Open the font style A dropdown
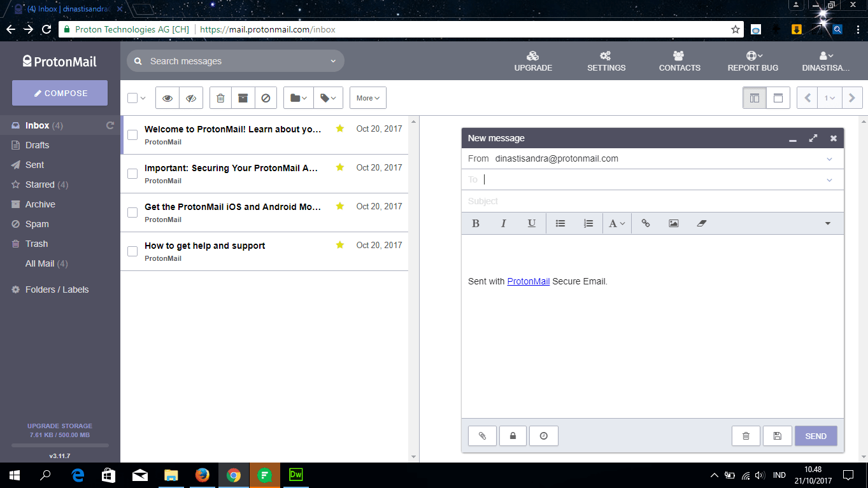Viewport: 868px width, 488px height. click(x=617, y=223)
